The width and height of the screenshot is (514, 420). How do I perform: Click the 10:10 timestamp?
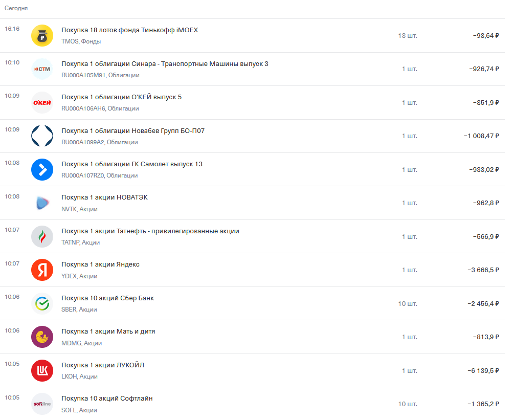tap(12, 62)
